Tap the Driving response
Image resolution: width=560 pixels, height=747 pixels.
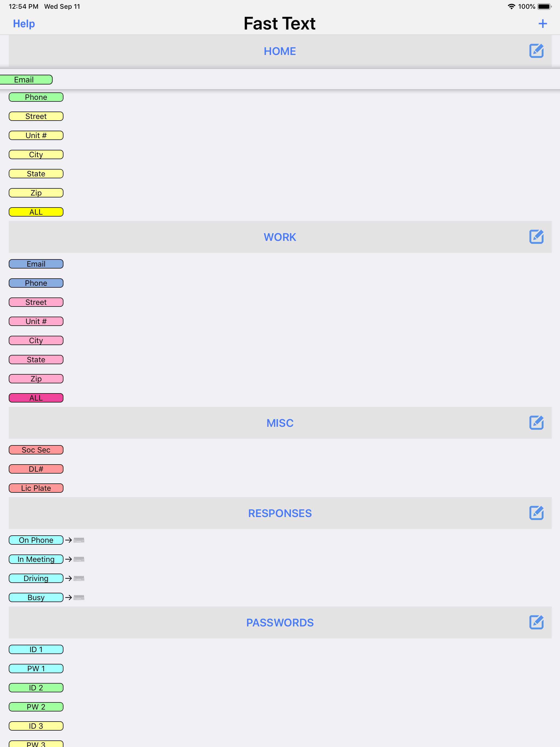pyautogui.click(x=36, y=578)
